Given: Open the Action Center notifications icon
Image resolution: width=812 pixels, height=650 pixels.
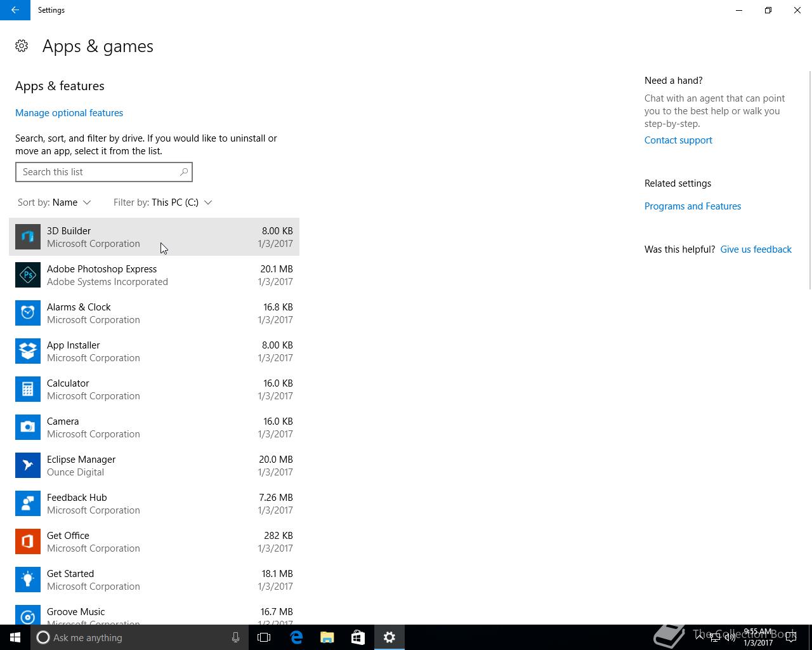Looking at the screenshot, I should 791,637.
